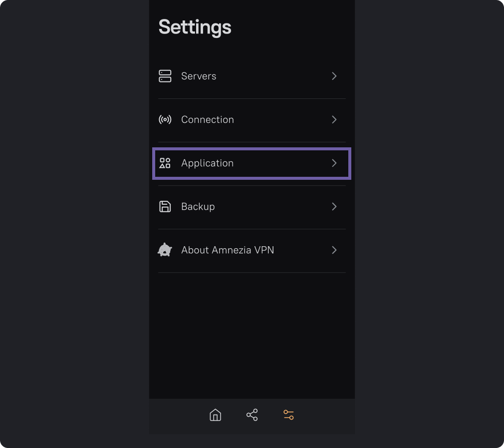Expand Application using its chevron arrow
Screen dimensions: 504x448
334,163
